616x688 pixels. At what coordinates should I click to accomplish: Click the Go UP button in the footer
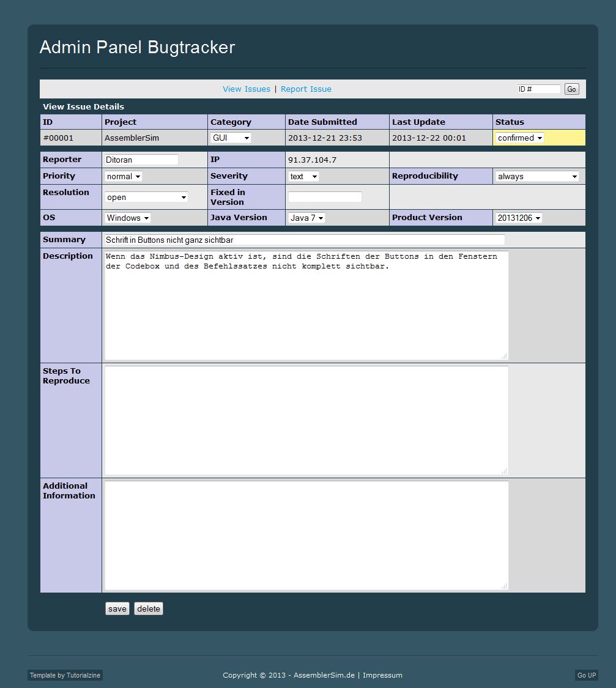pyautogui.click(x=586, y=675)
